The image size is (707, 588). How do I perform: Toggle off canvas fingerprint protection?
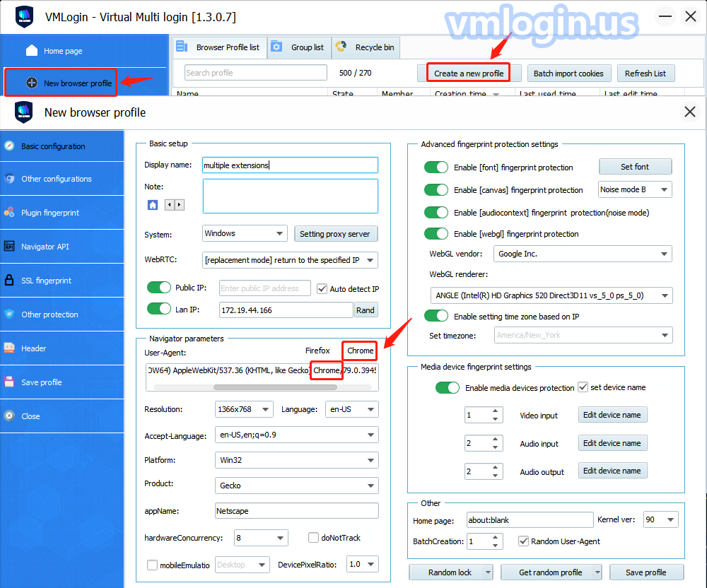point(436,190)
